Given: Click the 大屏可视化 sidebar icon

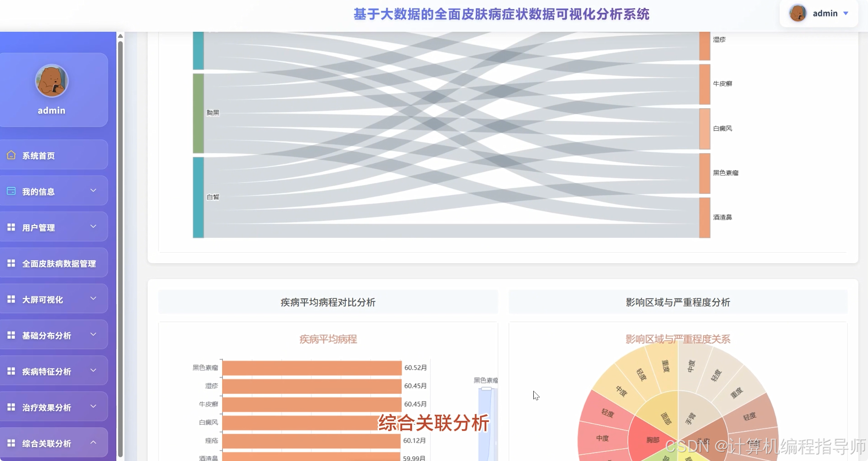Looking at the screenshot, I should (11, 299).
